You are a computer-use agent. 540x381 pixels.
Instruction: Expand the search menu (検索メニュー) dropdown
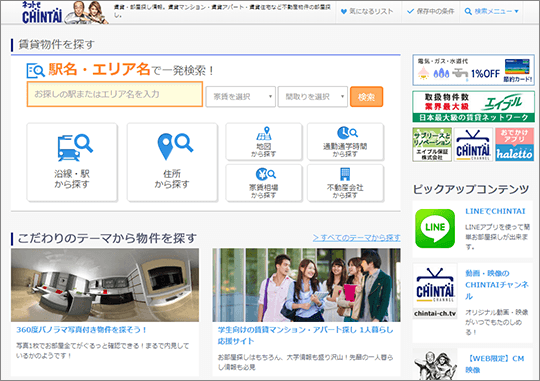(492, 11)
